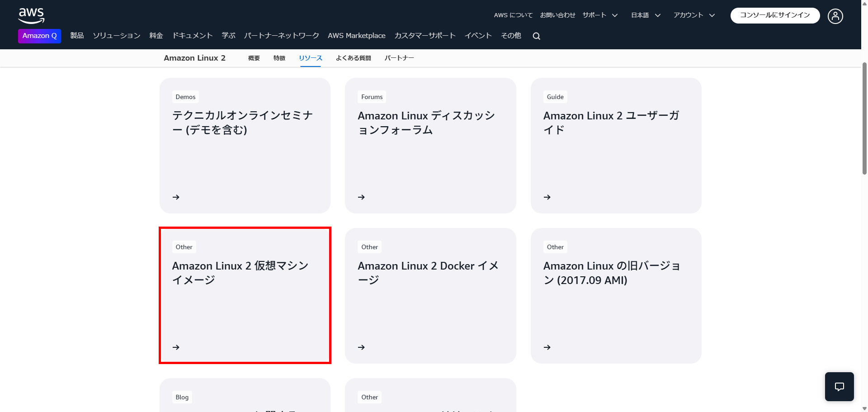Click the Amazon Q button
The height and width of the screenshot is (412, 868).
(x=40, y=36)
